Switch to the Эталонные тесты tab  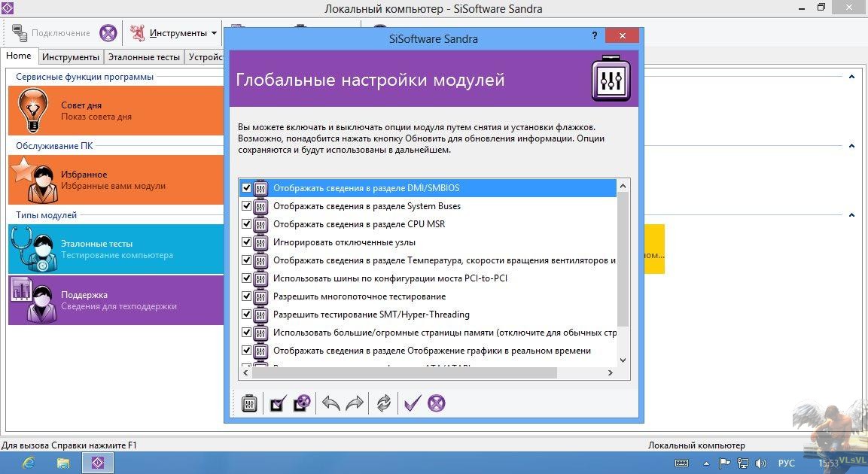pos(144,57)
